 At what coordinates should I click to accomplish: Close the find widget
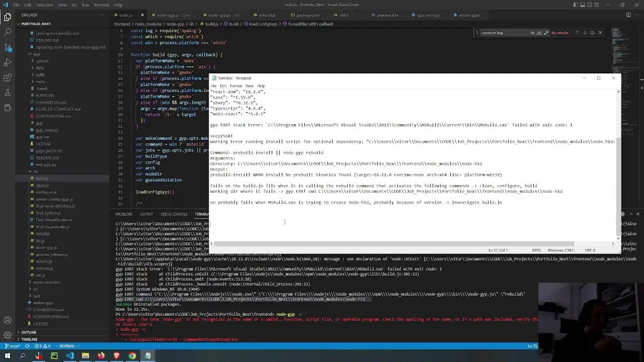[x=600, y=33]
